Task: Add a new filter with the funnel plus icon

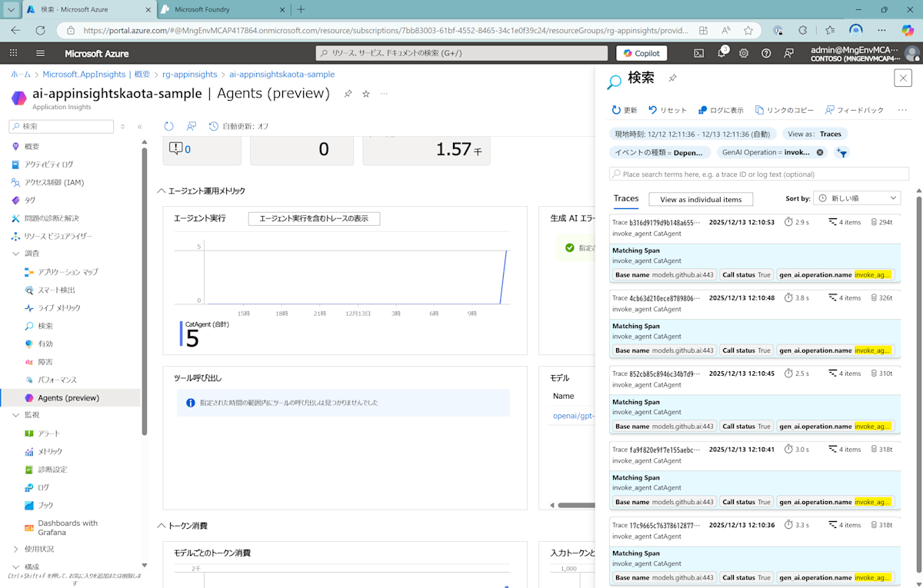Action: pyautogui.click(x=841, y=152)
